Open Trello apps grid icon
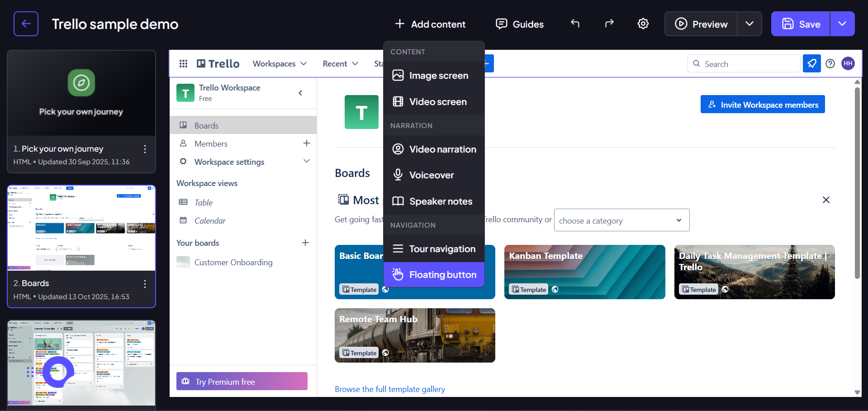The height and width of the screenshot is (411, 868). (183, 63)
